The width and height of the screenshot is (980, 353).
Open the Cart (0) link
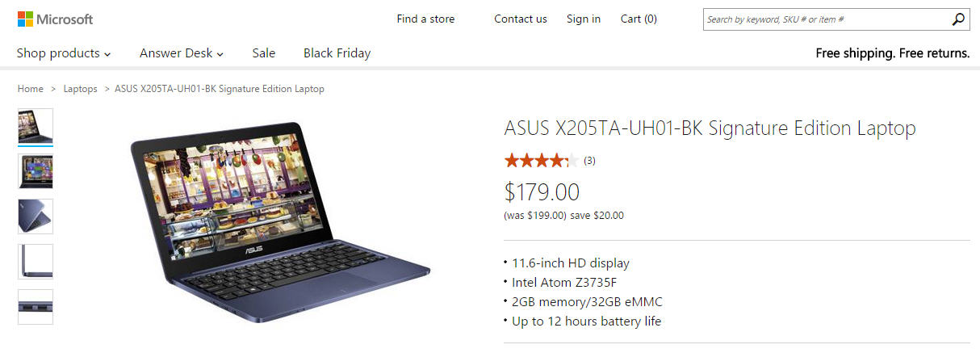[x=639, y=19]
